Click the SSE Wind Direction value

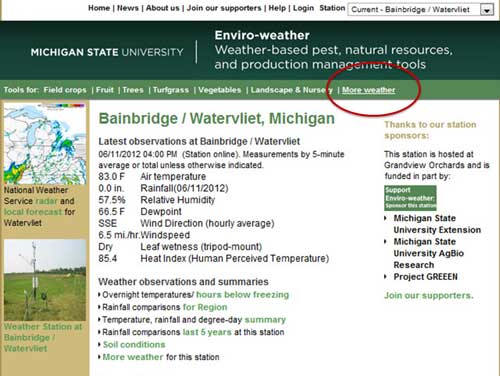click(108, 223)
